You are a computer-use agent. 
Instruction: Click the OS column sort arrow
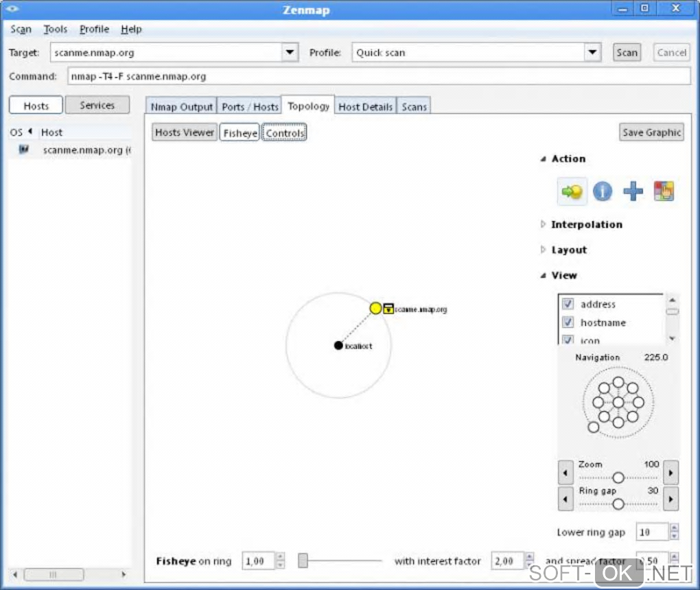30,131
